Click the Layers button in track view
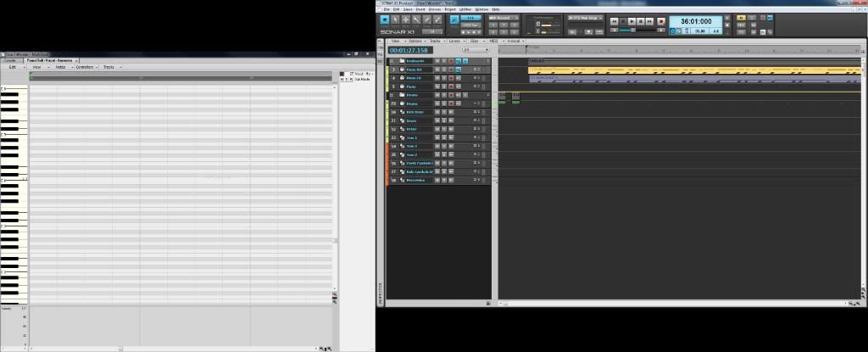 tap(455, 41)
